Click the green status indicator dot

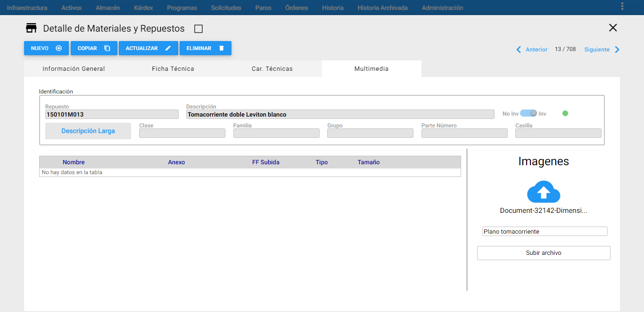click(x=565, y=113)
